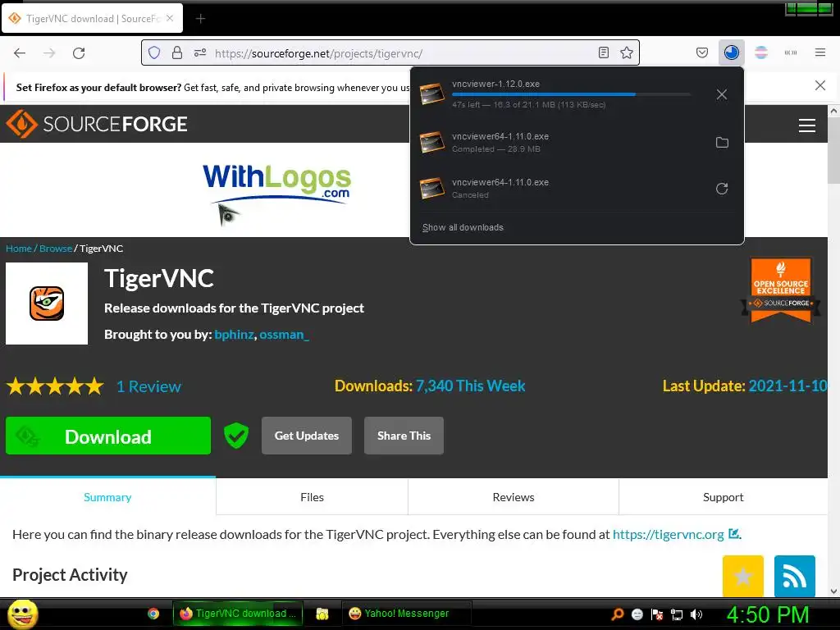Viewport: 840px width, 630px height.
Task: Click the five-star rating
Action: [x=55, y=386]
